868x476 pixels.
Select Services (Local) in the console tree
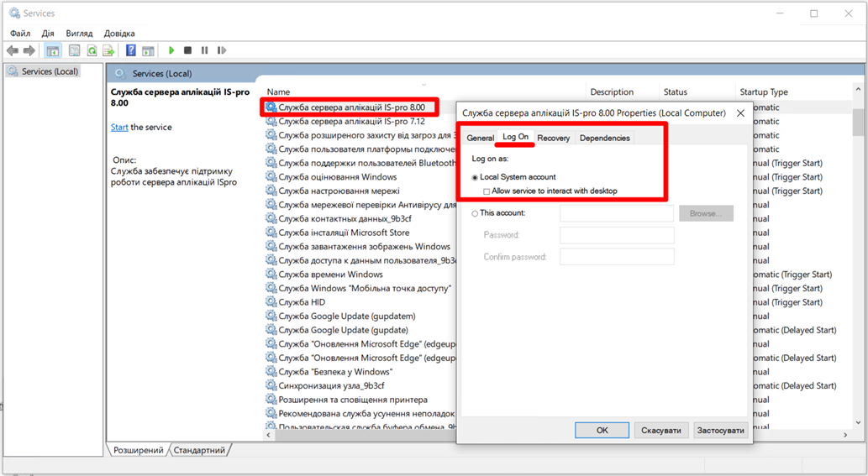click(45, 71)
